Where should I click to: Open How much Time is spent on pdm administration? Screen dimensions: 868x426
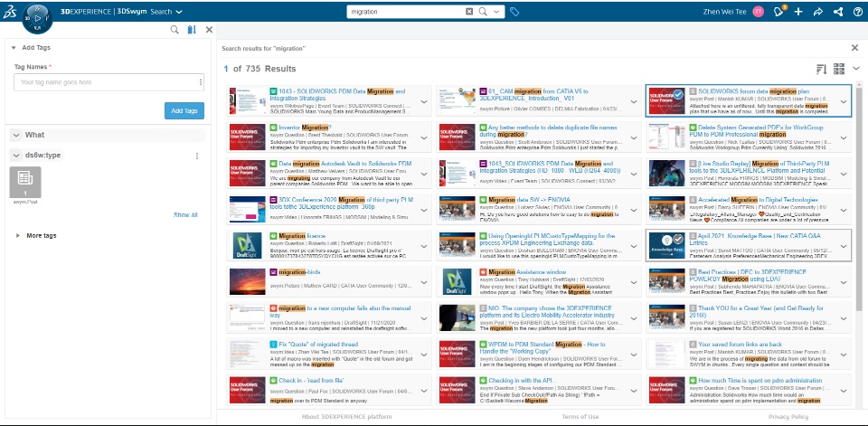click(760, 381)
